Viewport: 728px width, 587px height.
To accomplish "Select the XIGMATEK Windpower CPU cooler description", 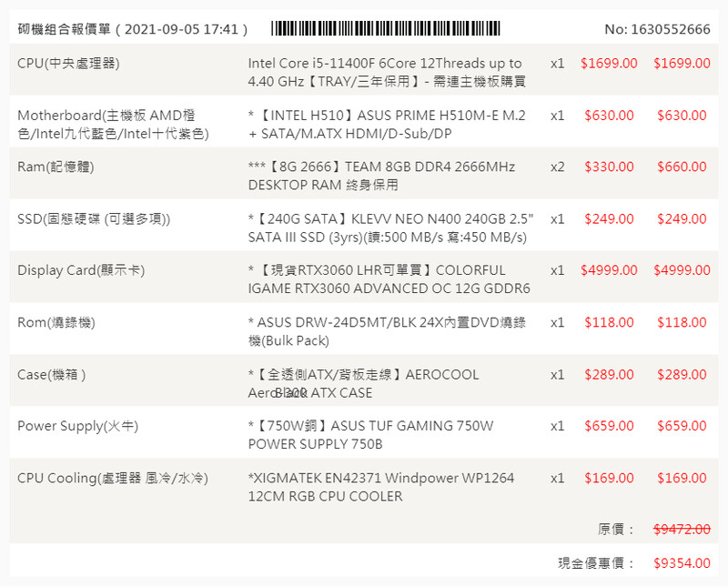I will (x=381, y=487).
